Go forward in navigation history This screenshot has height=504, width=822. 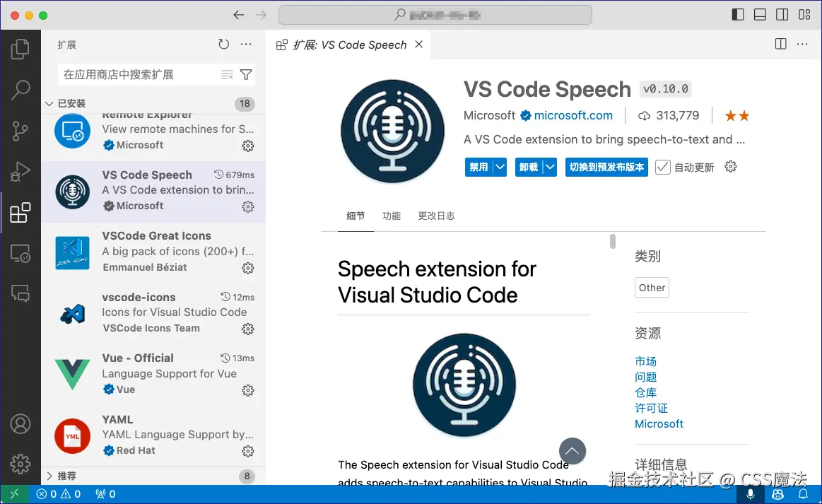coord(261,15)
